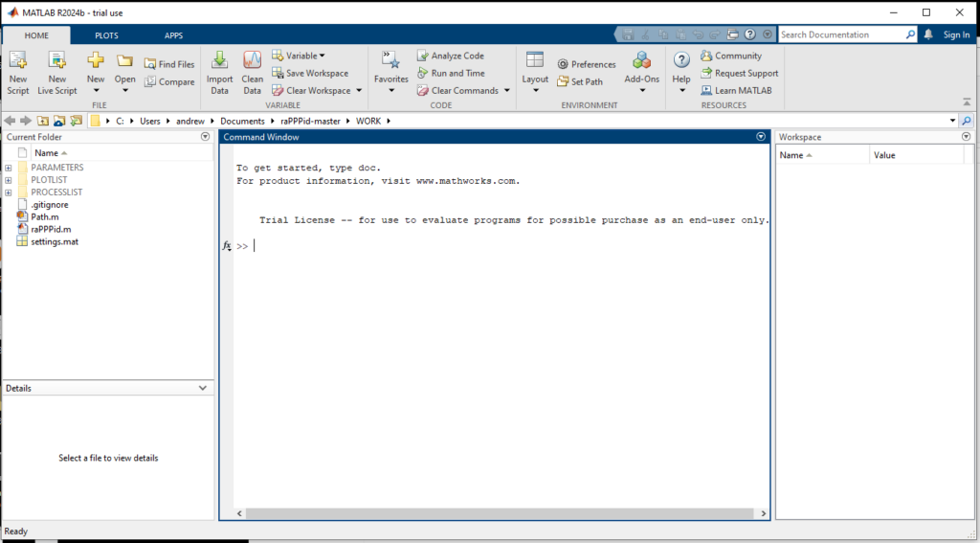Viewport: 980px width, 543px height.
Task: Open the Add-Ons menu icon
Action: tap(641, 62)
